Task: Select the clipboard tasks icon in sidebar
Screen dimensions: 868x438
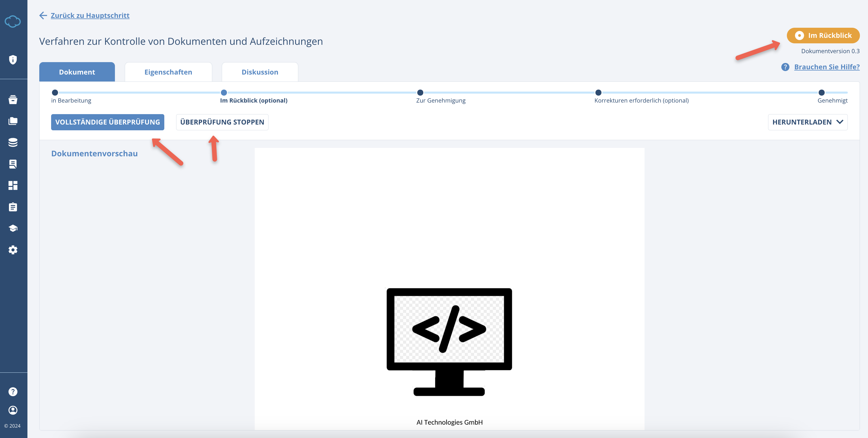Action: pyautogui.click(x=13, y=207)
